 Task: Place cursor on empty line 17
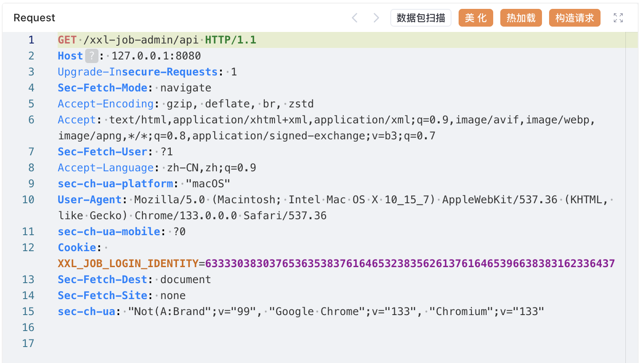pyautogui.click(x=177, y=343)
